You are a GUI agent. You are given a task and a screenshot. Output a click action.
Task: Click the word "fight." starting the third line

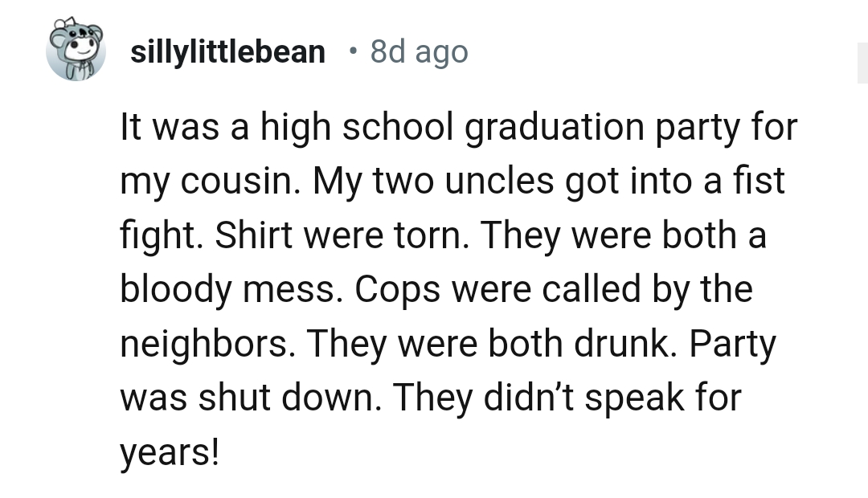159,235
